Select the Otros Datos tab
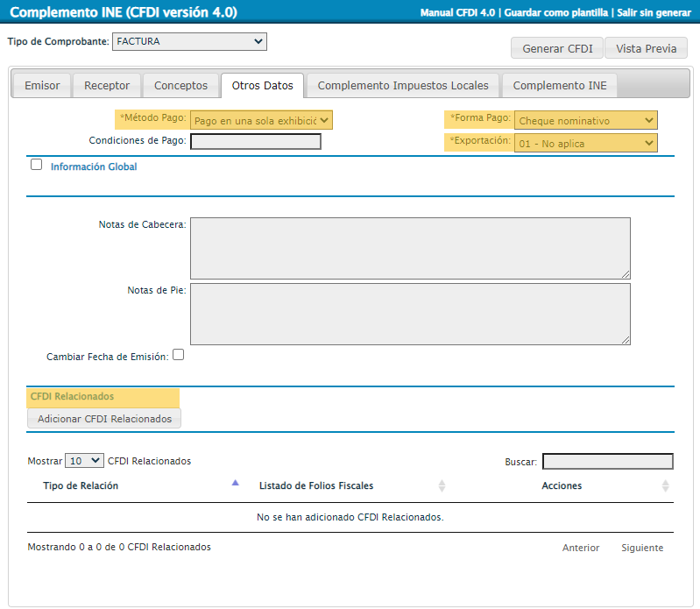Image resolution: width=700 pixels, height=609 pixels. pyautogui.click(x=263, y=85)
